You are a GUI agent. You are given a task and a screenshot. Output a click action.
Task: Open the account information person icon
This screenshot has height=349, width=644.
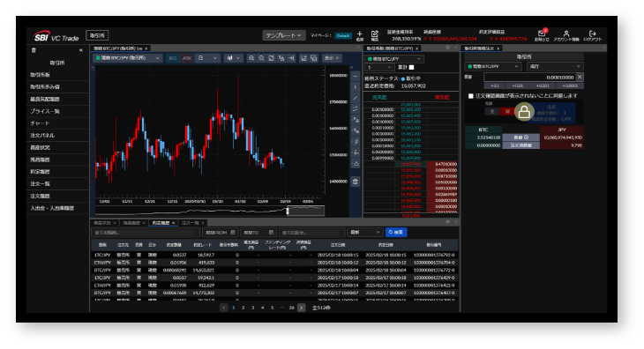coord(566,33)
